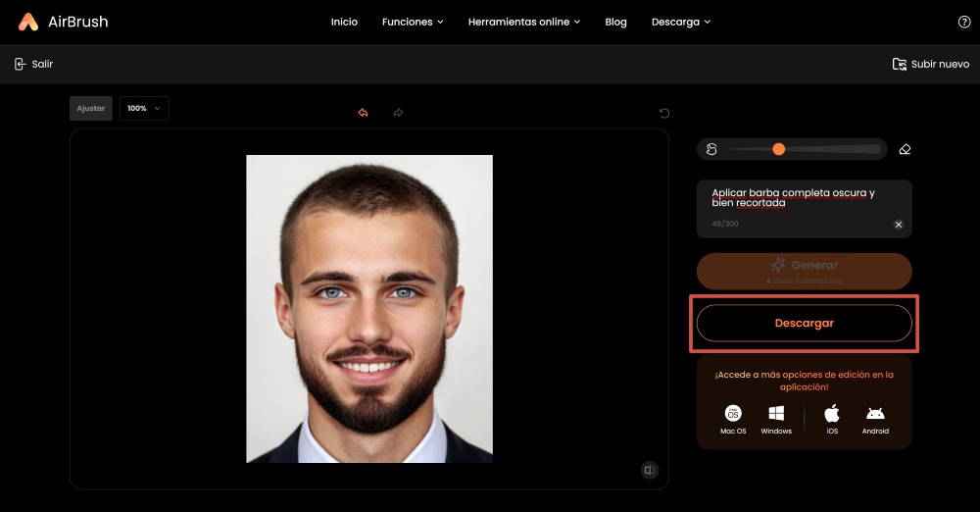Click the reset rotation icon

(x=664, y=113)
